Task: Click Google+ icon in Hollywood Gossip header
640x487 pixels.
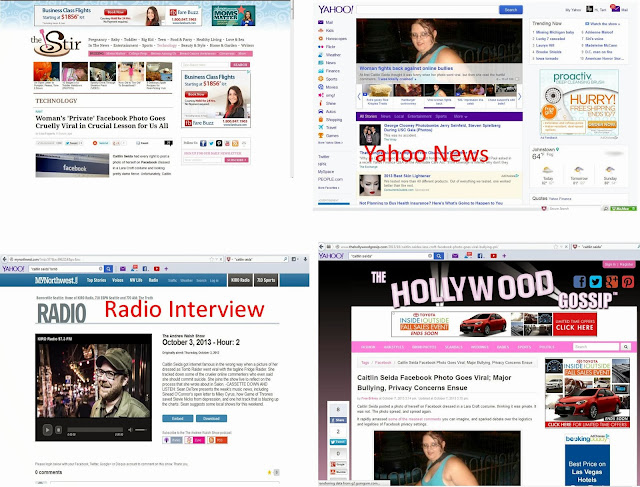Action: pyautogui.click(x=612, y=281)
